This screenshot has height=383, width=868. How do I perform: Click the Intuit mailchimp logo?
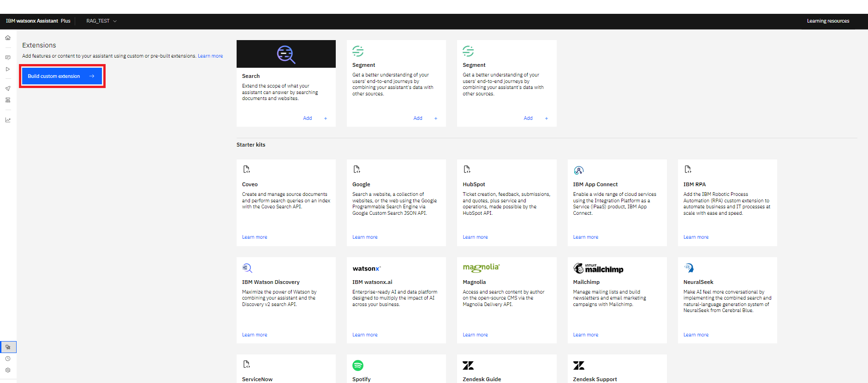click(598, 268)
